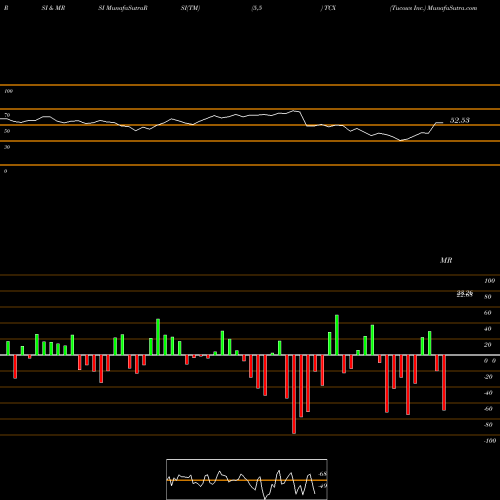Click the 20 label on MR right axis
Image resolution: width=500 pixels, height=500 pixels.
coord(488,345)
